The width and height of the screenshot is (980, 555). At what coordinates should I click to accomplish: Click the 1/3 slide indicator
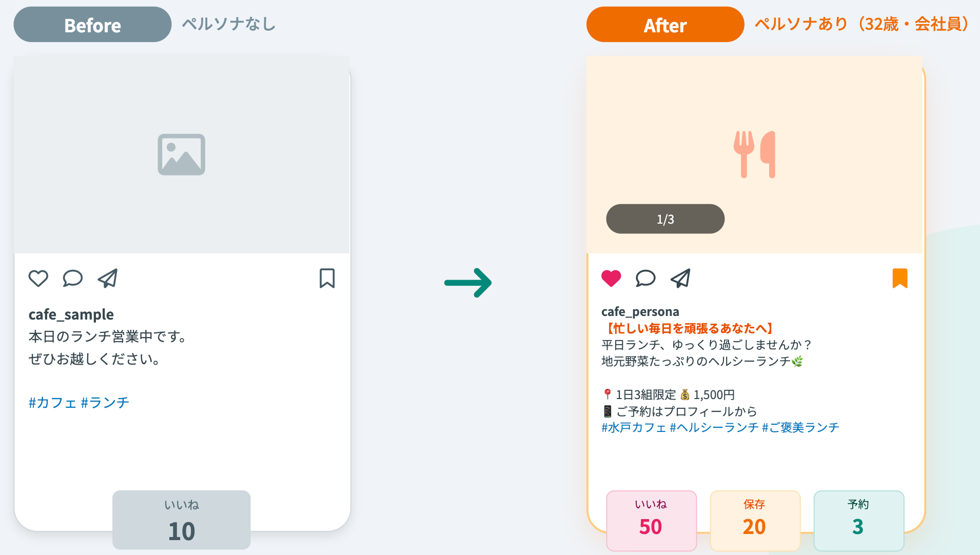pos(665,219)
